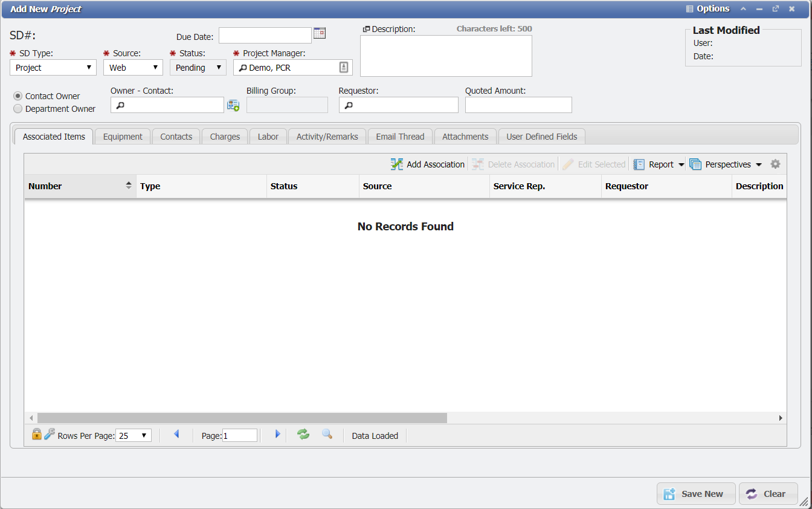The width and height of the screenshot is (812, 509).
Task: Click the wrench icon next to the padlock
Action: coord(50,434)
